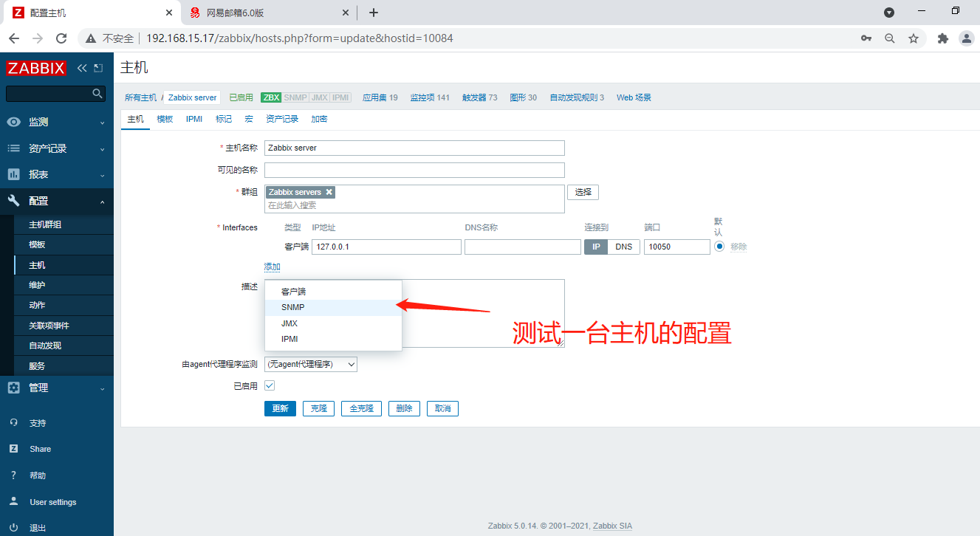
Task: Click the sidebar hide toggle icon
Action: click(x=98, y=68)
